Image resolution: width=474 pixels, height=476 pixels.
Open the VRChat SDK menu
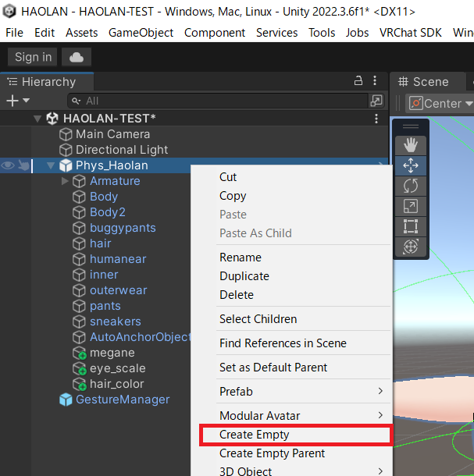411,33
